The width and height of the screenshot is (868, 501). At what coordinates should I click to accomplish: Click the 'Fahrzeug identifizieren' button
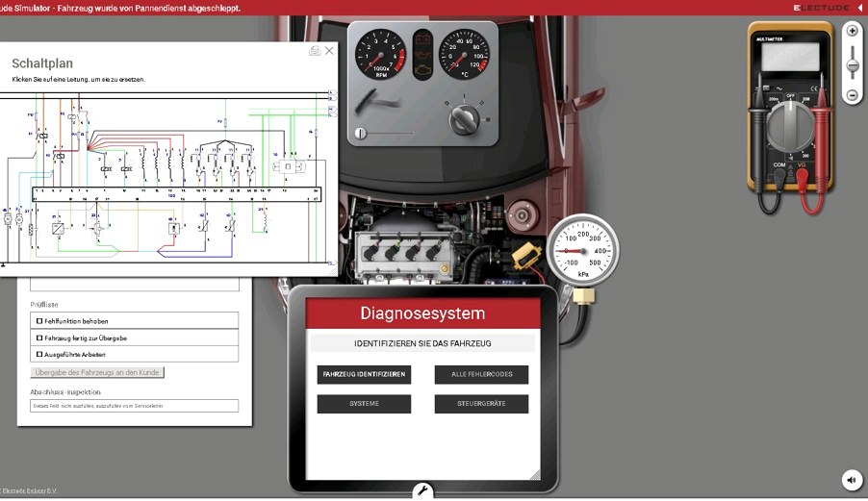pos(364,374)
